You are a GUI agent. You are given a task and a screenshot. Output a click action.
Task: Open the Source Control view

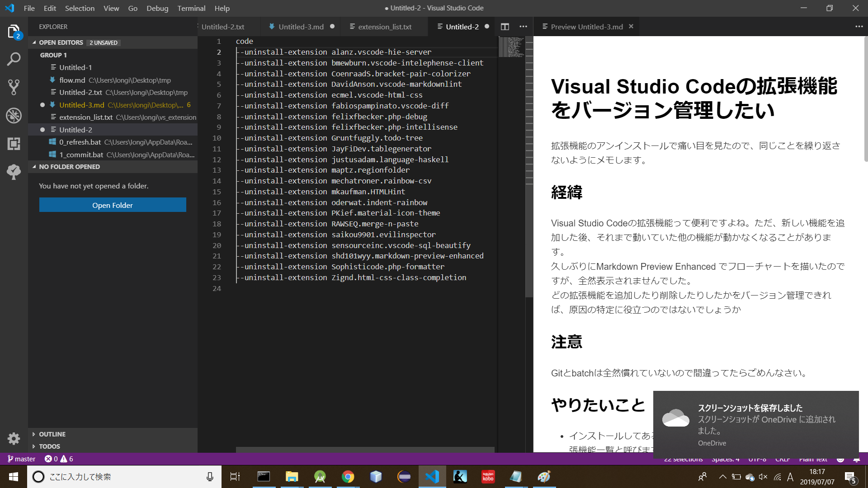tap(14, 87)
